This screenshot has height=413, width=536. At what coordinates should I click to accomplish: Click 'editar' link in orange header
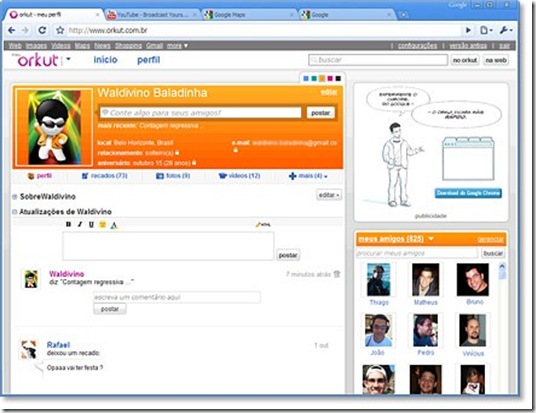click(x=329, y=92)
